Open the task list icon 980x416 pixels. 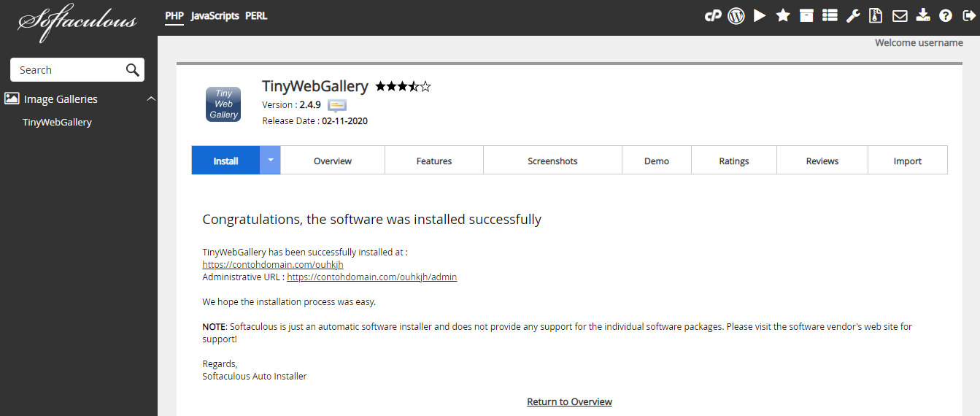830,15
